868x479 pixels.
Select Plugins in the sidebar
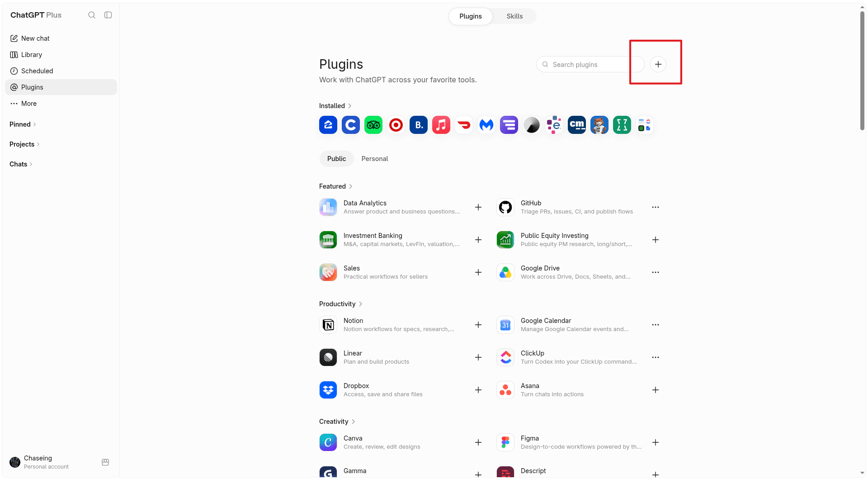coord(61,87)
